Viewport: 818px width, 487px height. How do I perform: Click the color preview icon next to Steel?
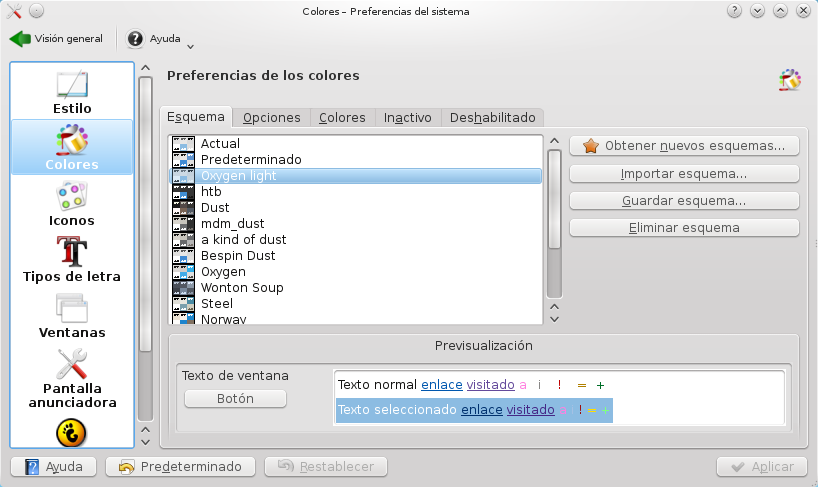[184, 304]
